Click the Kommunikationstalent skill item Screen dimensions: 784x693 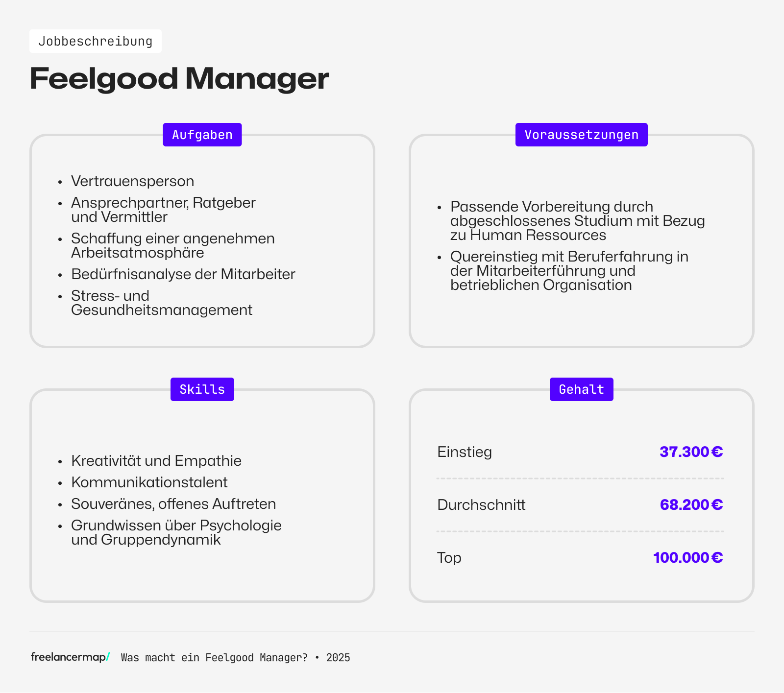point(149,482)
